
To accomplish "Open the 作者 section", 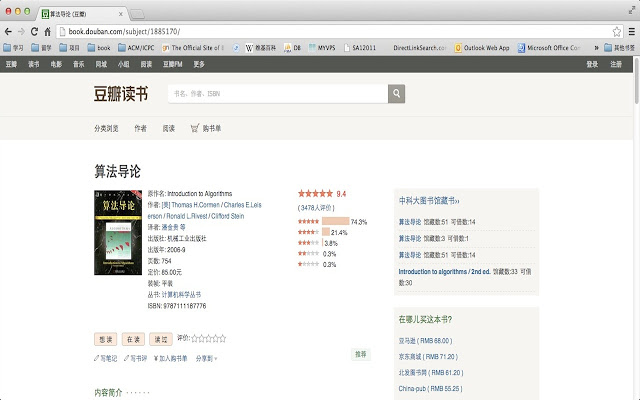I will tap(140, 128).
